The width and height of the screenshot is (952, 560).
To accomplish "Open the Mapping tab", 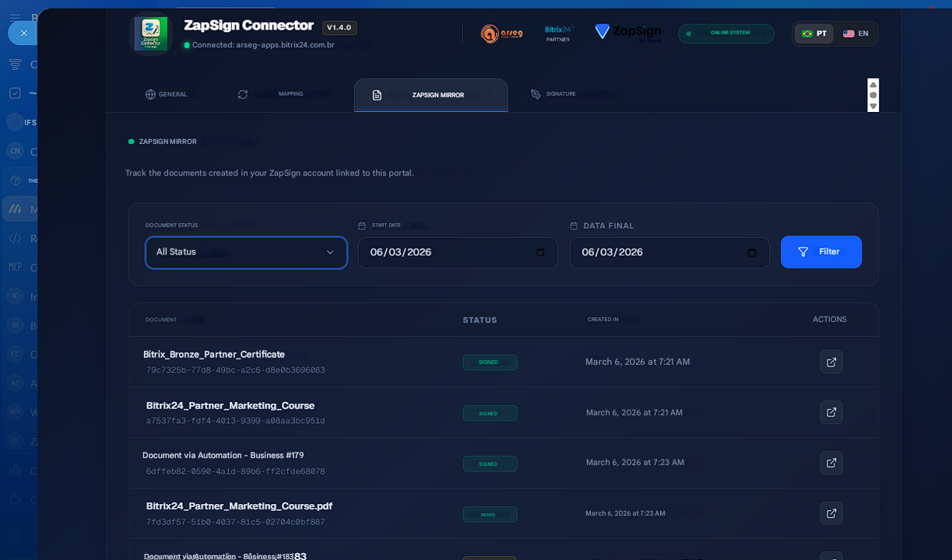I will point(271,94).
